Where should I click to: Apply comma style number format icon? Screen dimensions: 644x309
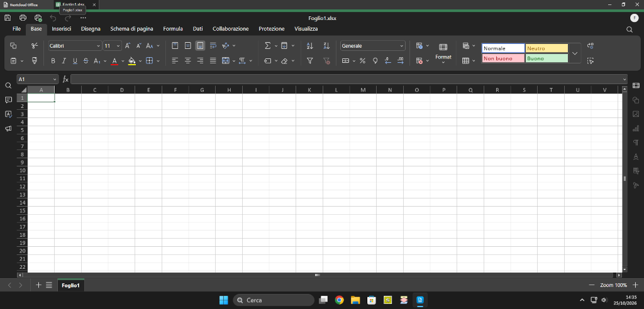375,61
